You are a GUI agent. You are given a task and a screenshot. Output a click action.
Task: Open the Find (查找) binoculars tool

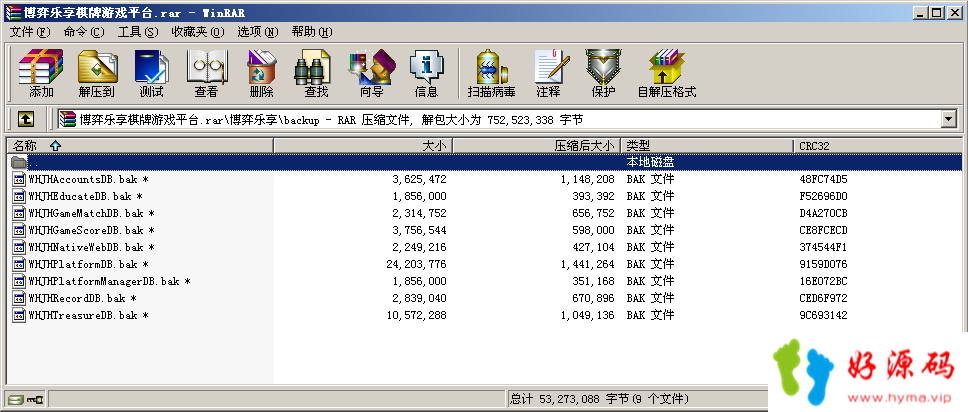tap(315, 73)
